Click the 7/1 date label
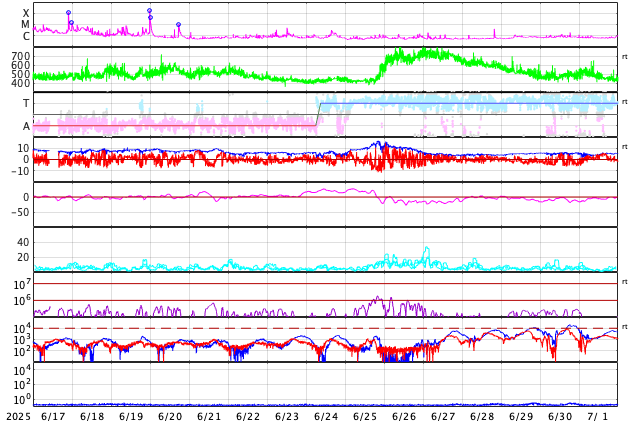This screenshot has height=424, width=634. tap(598, 416)
